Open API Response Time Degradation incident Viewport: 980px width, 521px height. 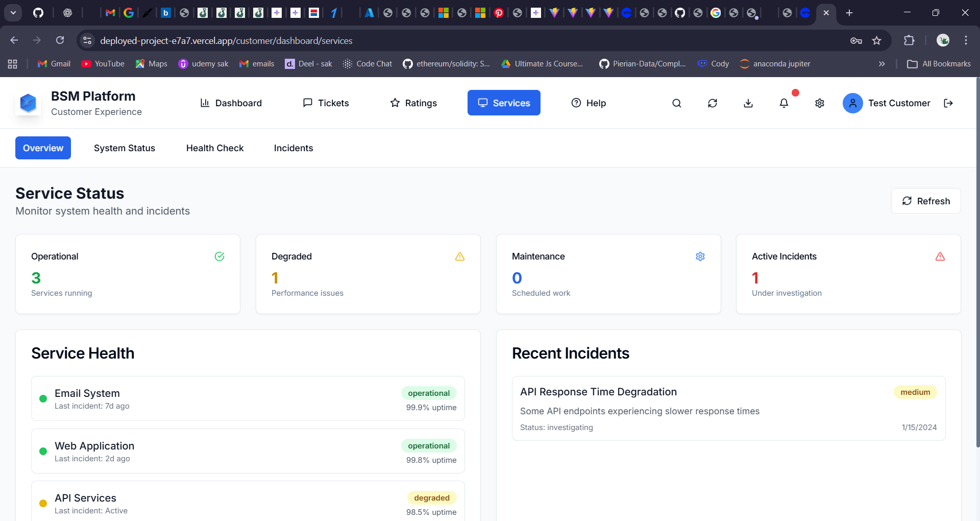[729, 409]
